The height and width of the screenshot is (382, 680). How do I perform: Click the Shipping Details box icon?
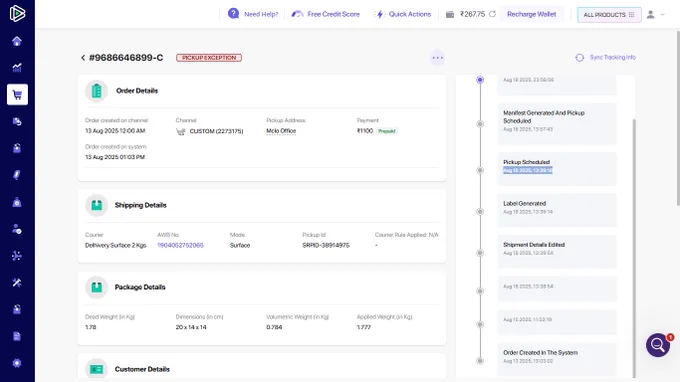(96, 205)
